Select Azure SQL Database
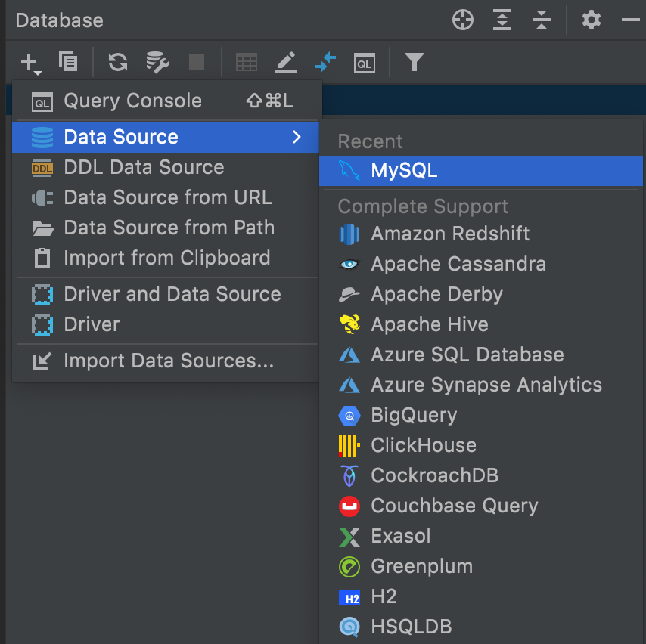This screenshot has width=646, height=644. tap(481, 355)
